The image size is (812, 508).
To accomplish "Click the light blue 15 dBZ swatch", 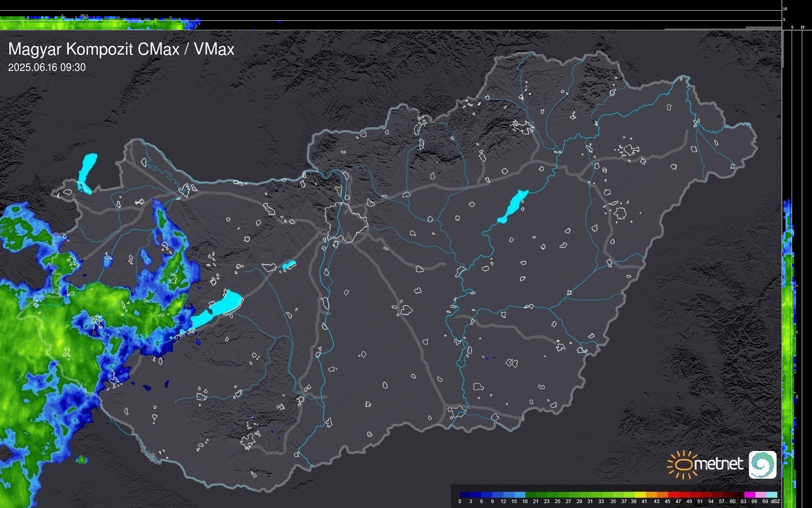I will click(520, 495).
